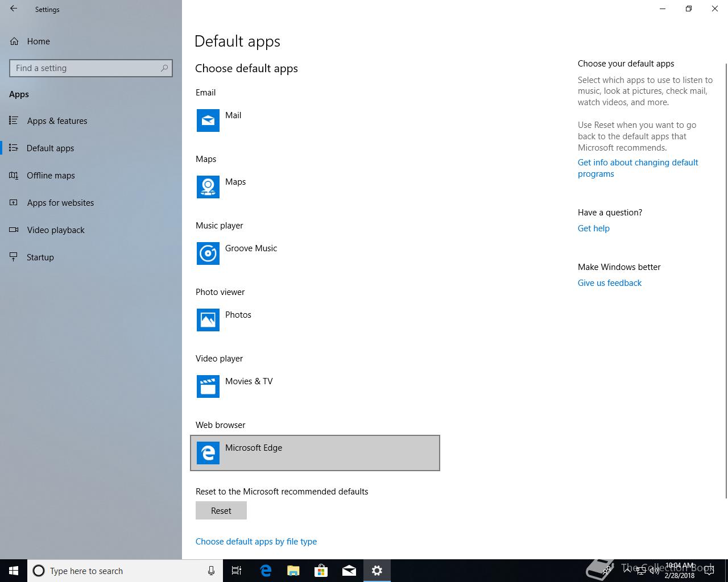Viewport: 728px width, 582px height.
Task: Open Microsoft Store from the taskbar
Action: 321,571
